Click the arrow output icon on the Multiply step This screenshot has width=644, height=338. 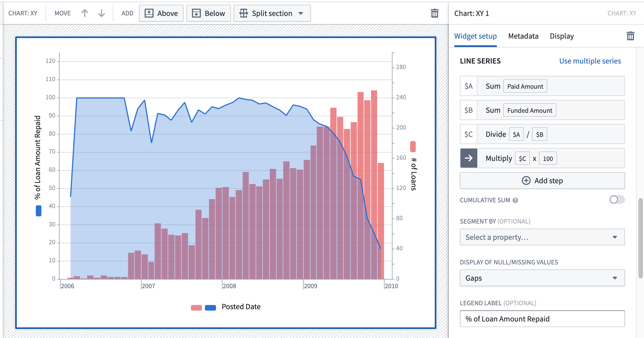click(469, 158)
